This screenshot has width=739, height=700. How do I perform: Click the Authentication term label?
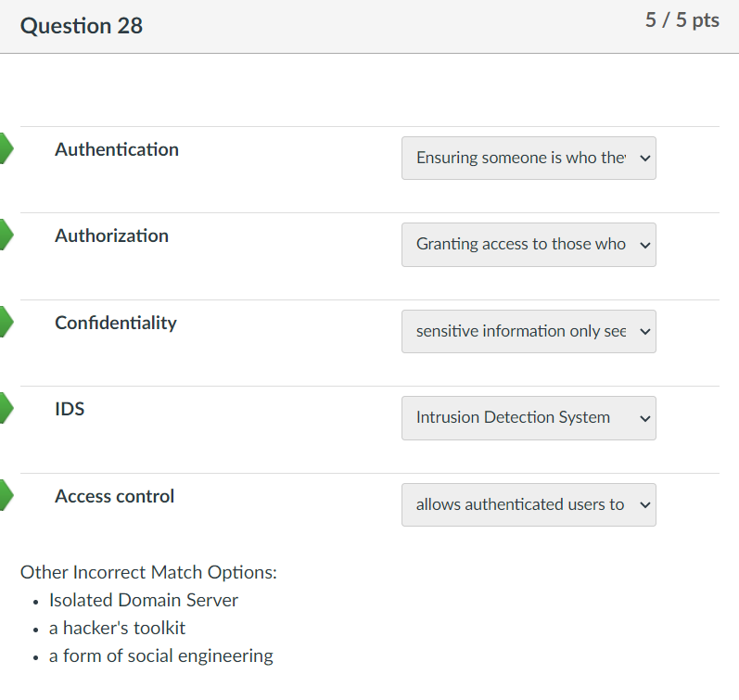(117, 149)
